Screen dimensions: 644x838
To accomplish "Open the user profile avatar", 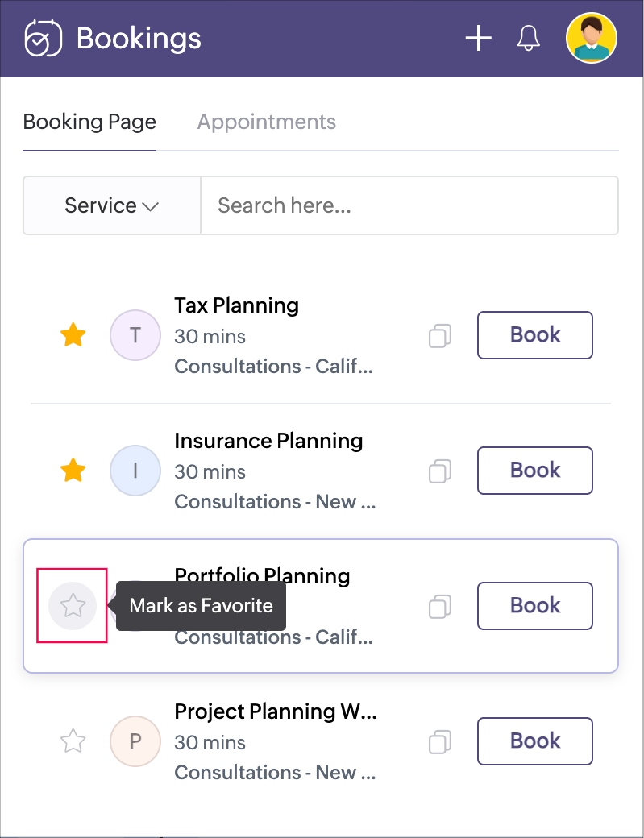I will tap(591, 38).
